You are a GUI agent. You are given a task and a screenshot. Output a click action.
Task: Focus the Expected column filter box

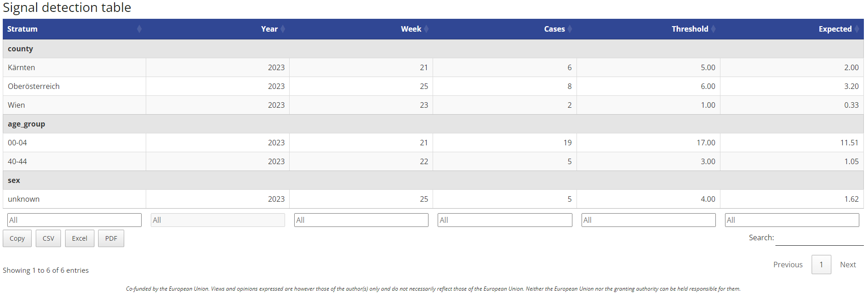click(x=792, y=220)
